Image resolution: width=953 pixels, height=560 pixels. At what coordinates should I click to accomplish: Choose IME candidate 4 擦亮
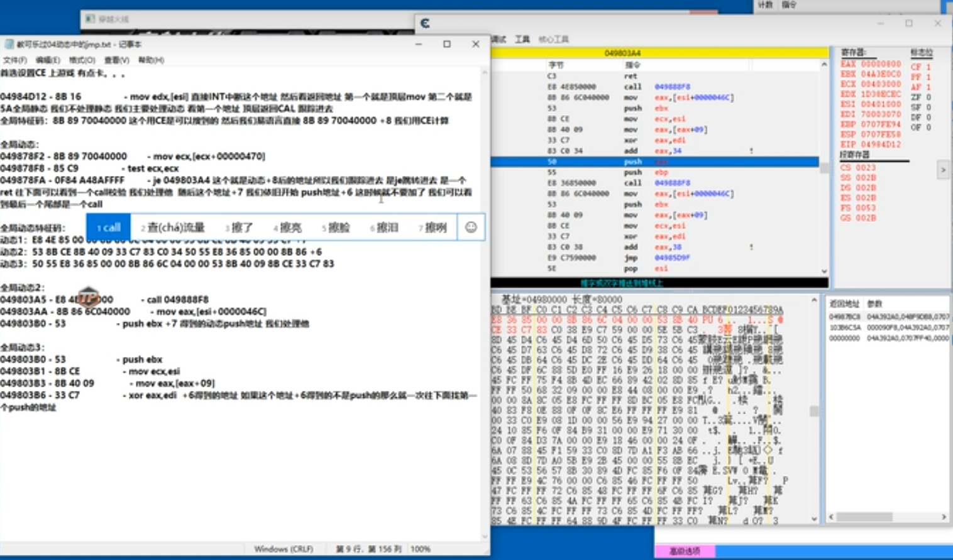click(x=287, y=228)
